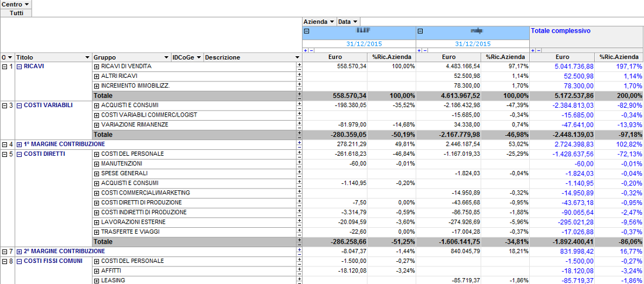
Task: Expand COSTI DEL PERSONALE under COSTI DIRETTI
Action: coord(97,155)
